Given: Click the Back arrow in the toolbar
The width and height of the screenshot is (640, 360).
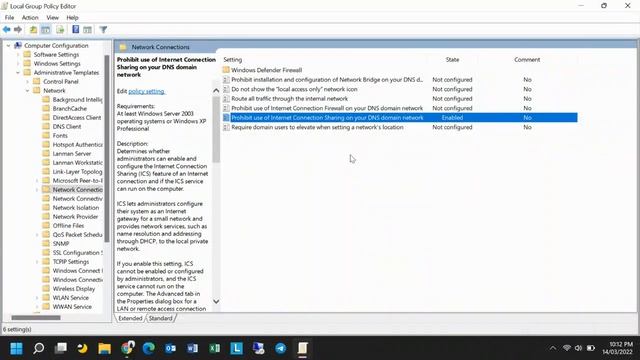Looking at the screenshot, I should 7,29.
